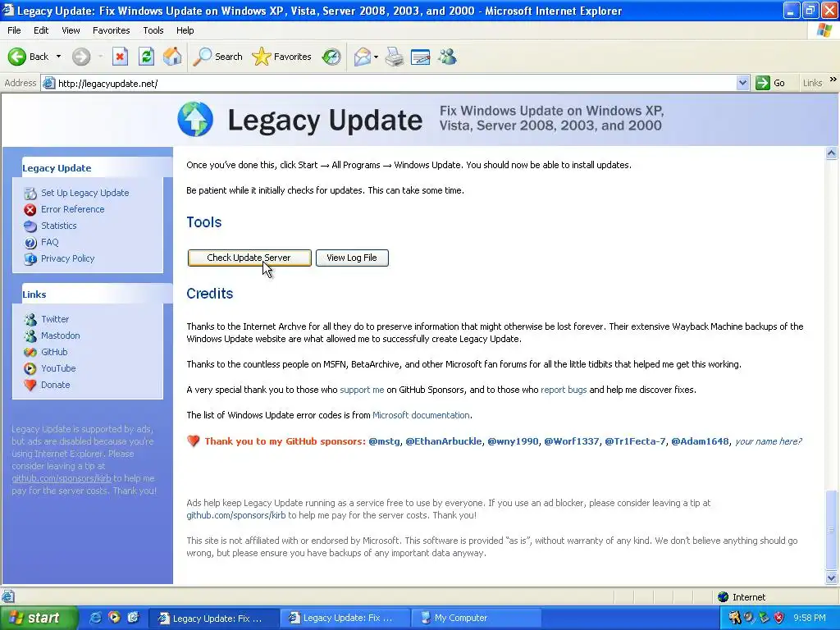Open the History clock icon

(331, 57)
